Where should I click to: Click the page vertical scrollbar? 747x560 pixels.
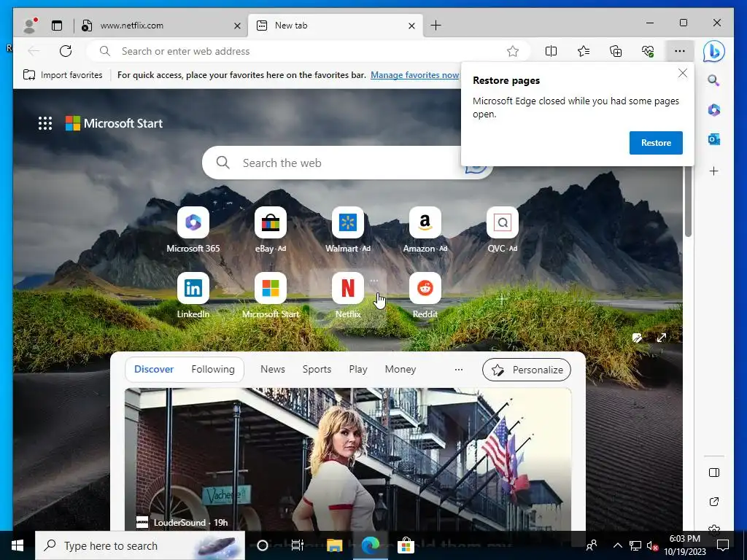pos(687,203)
